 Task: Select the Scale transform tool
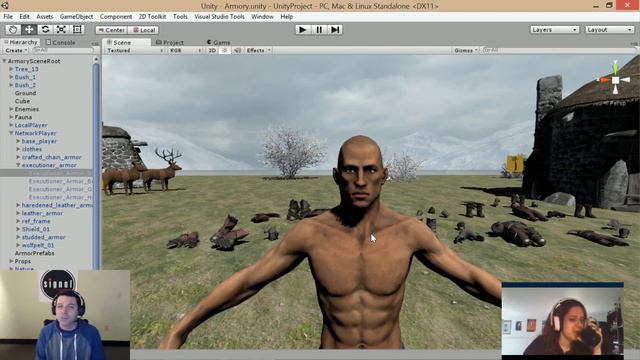61,30
